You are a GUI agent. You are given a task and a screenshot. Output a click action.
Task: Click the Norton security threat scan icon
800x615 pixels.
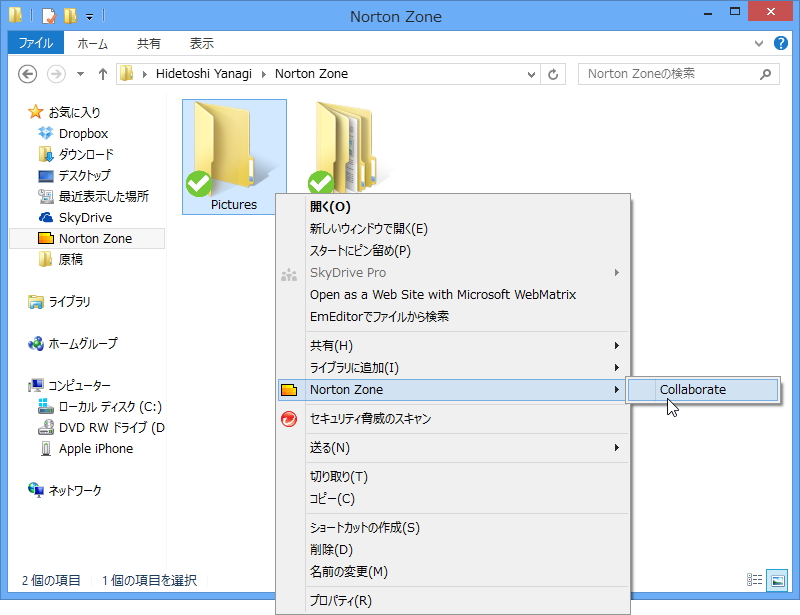click(289, 420)
